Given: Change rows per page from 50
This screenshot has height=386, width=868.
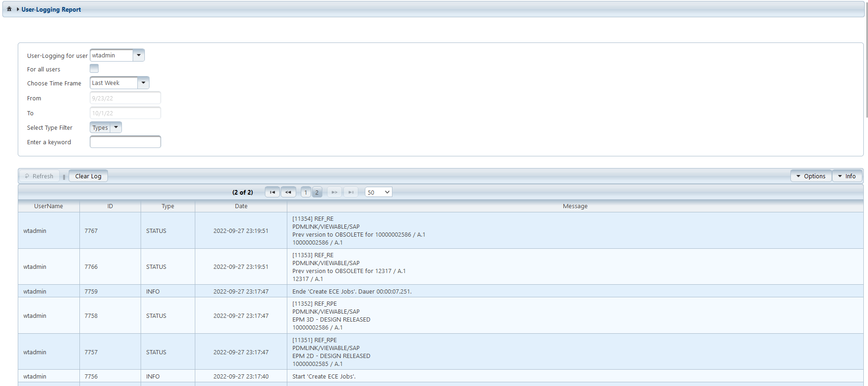Looking at the screenshot, I should point(378,192).
